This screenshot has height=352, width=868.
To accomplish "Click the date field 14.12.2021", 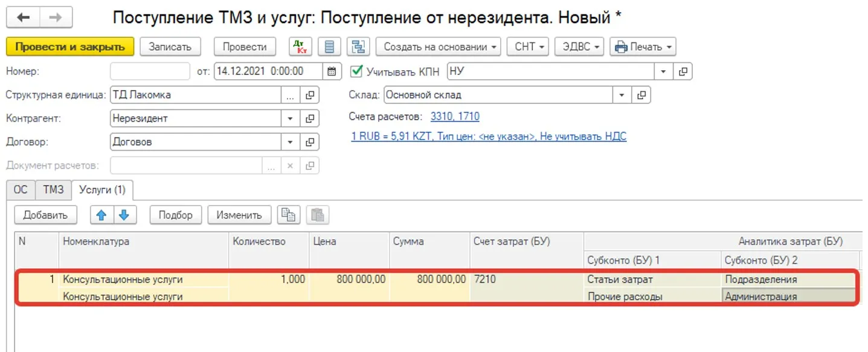I will click(x=269, y=71).
